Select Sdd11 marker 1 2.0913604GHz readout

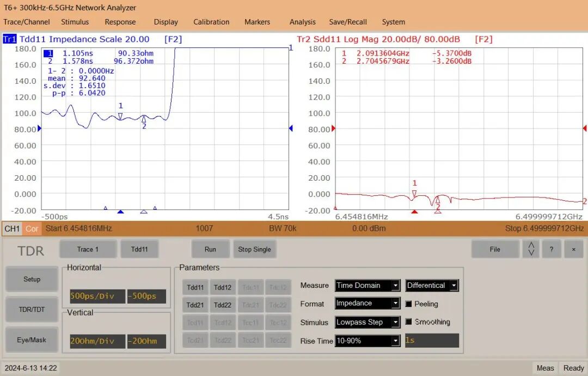[407, 53]
